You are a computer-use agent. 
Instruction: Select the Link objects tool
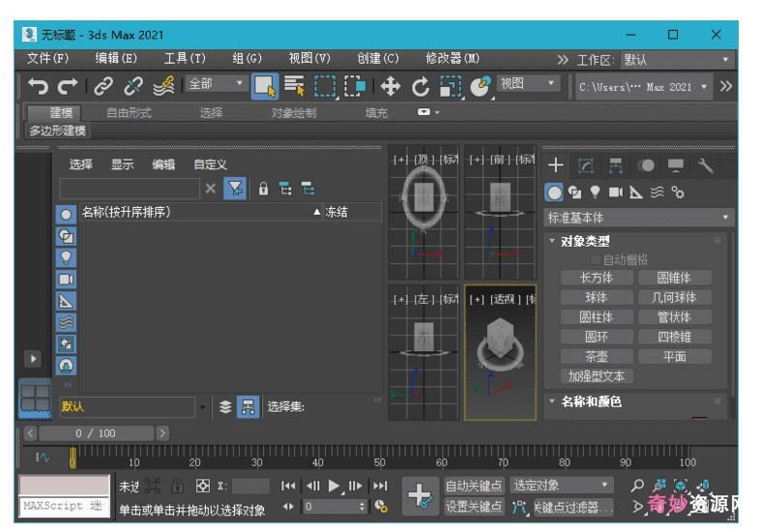pyautogui.click(x=103, y=86)
